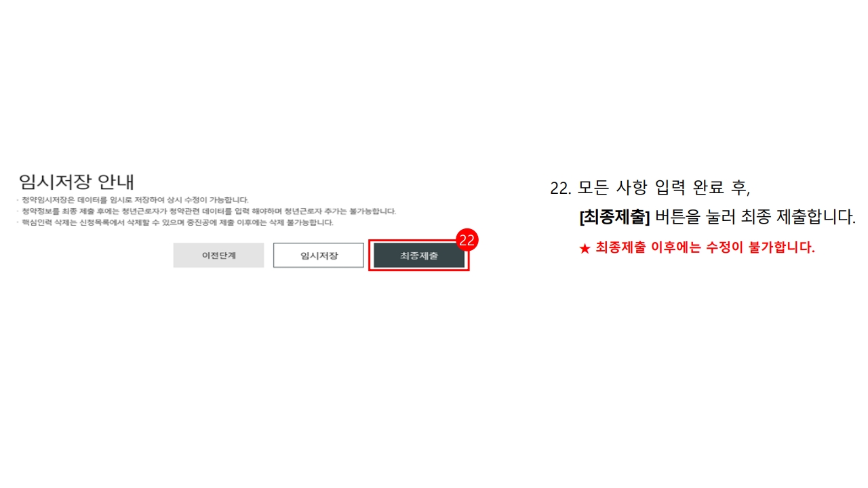Click the third notice line about 핵심인력 삭제
This screenshot has height=488, width=868.
pyautogui.click(x=177, y=222)
